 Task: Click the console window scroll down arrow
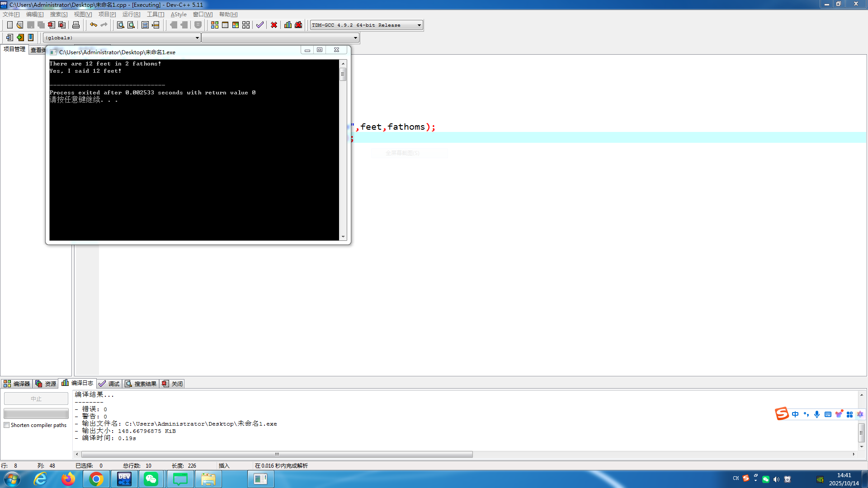[343, 237]
